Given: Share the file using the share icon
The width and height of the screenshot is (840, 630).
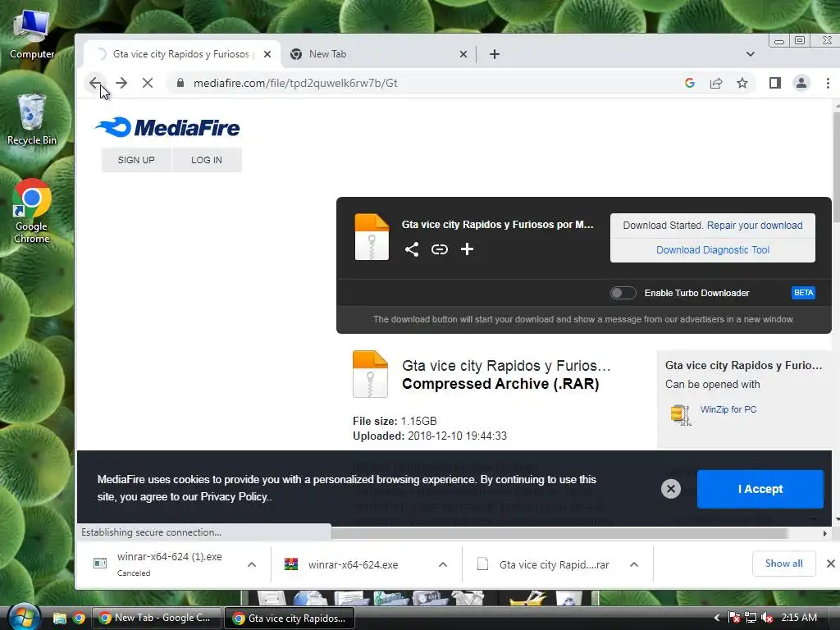Looking at the screenshot, I should pos(412,249).
